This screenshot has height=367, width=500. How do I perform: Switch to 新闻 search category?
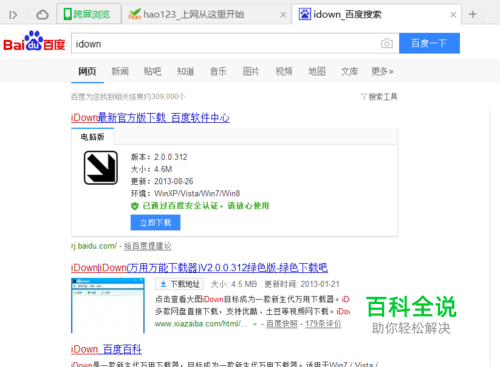(120, 71)
